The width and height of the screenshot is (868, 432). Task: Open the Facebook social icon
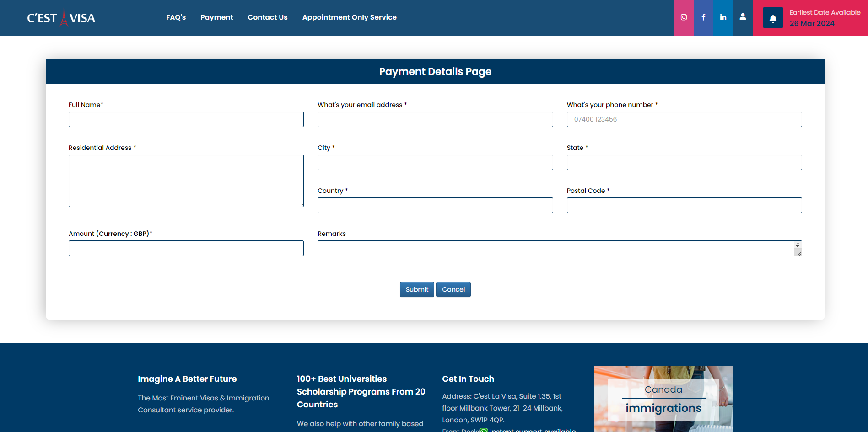pyautogui.click(x=703, y=17)
